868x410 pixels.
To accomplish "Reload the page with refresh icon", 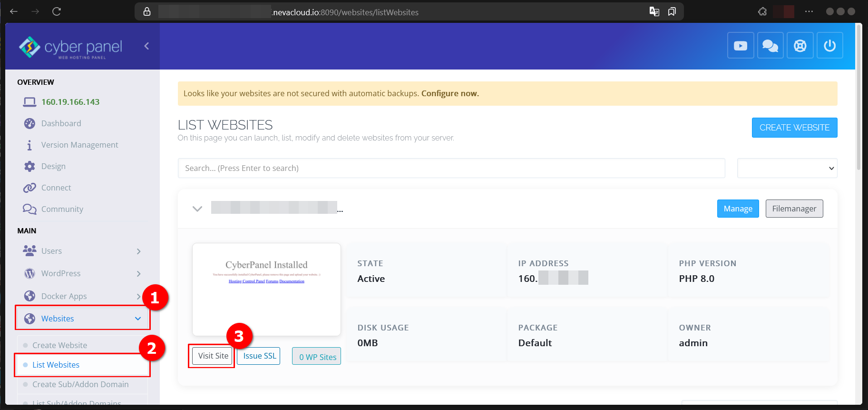I will [x=57, y=11].
